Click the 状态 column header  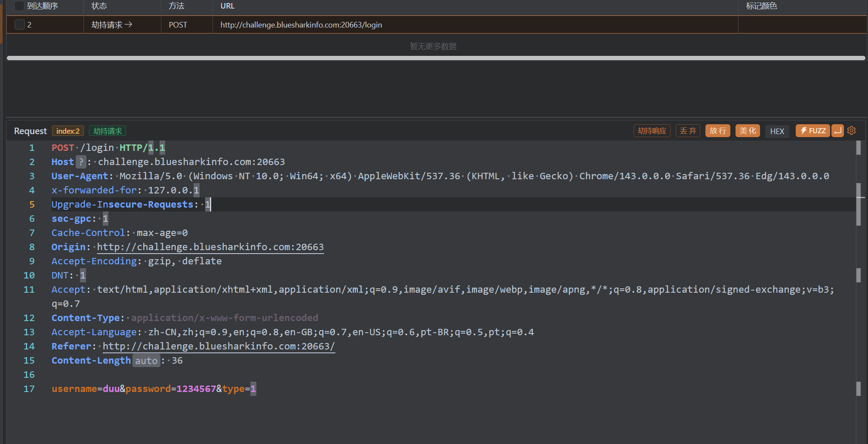99,6
